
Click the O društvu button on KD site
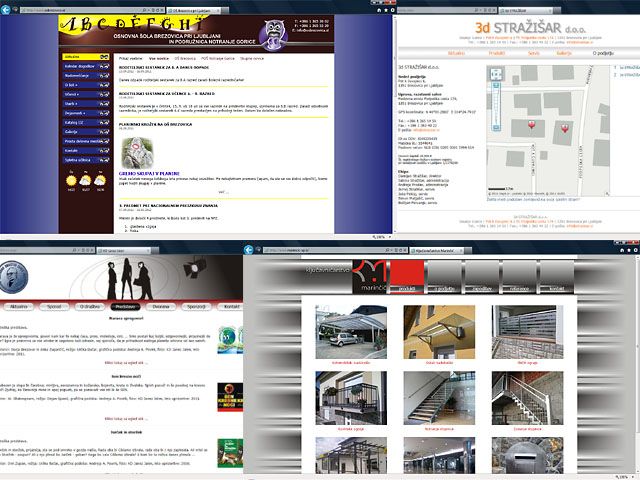89,307
